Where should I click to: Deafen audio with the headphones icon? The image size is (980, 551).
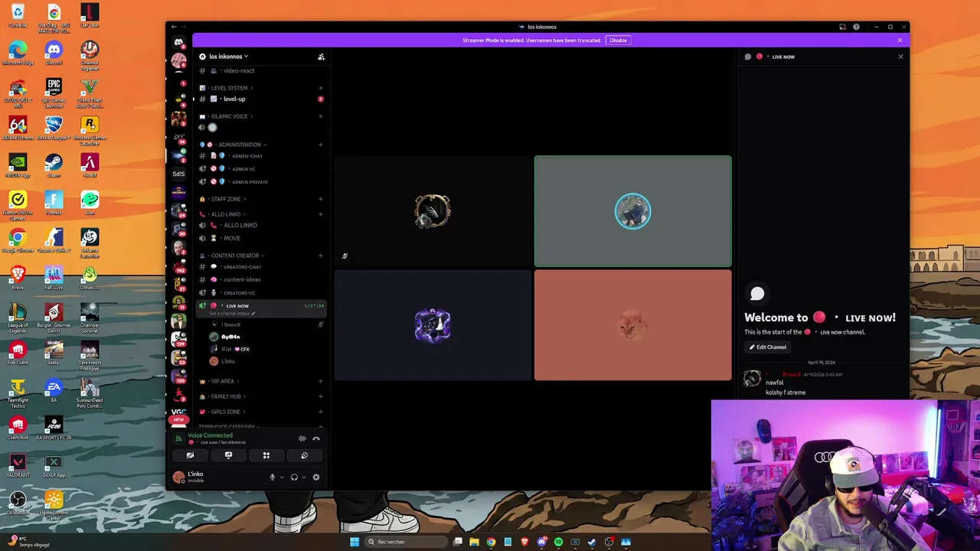(294, 478)
